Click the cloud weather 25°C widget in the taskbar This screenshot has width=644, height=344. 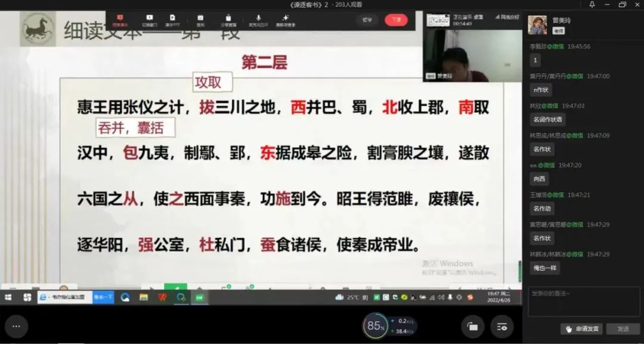351,297
